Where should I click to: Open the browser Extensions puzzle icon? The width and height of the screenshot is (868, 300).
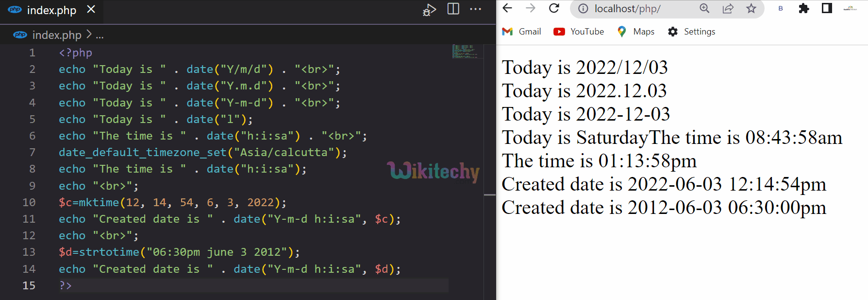(x=804, y=9)
